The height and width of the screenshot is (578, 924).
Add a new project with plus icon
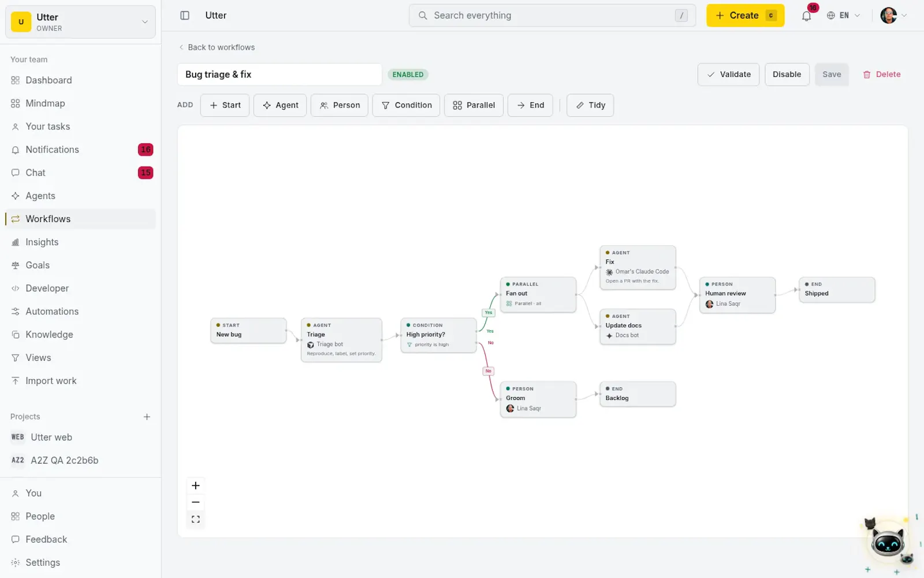click(x=147, y=417)
